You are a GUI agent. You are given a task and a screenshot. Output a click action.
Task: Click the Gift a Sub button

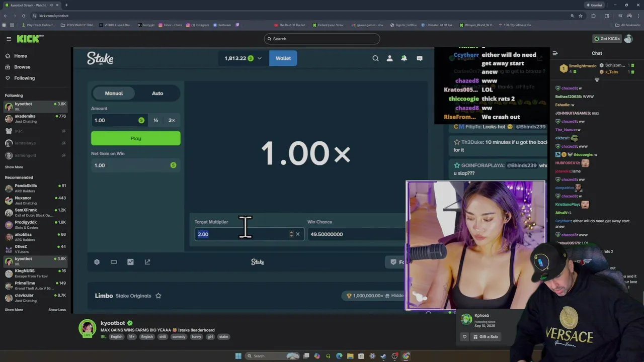pyautogui.click(x=485, y=337)
